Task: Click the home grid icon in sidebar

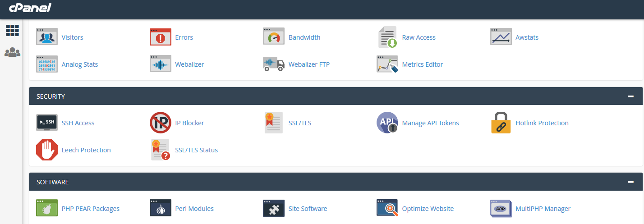Action: 12,30
